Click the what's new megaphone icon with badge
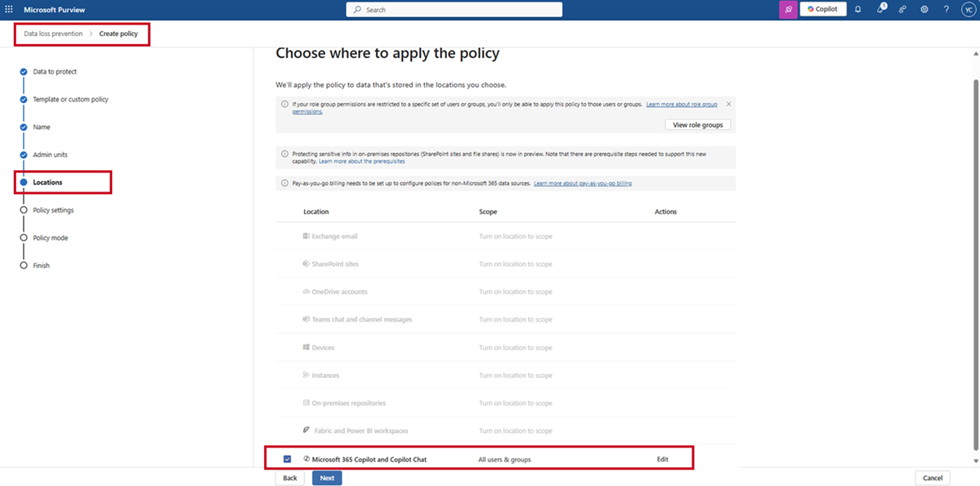The width and height of the screenshot is (980, 486). [881, 9]
